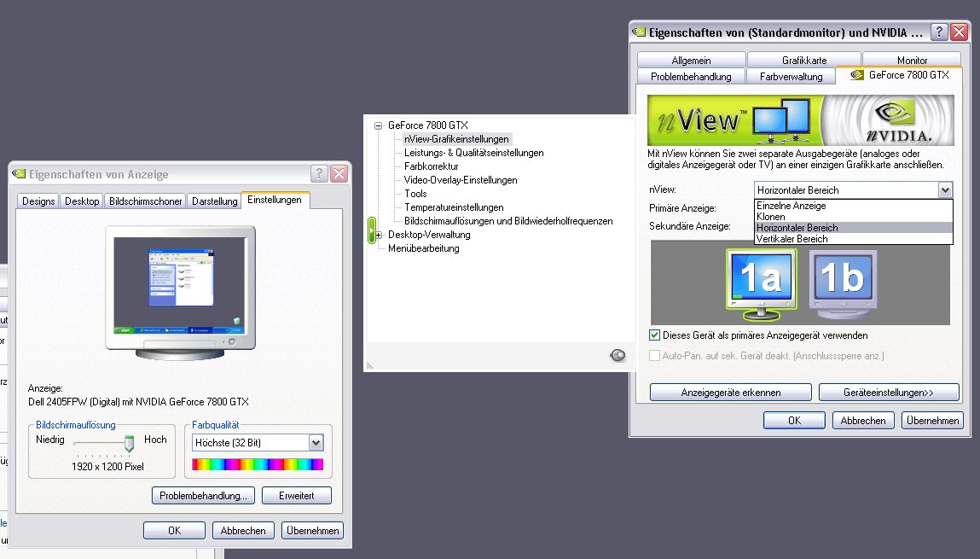This screenshot has height=559, width=980.
Task: Select 'Tools' in the tree
Action: tap(415, 195)
